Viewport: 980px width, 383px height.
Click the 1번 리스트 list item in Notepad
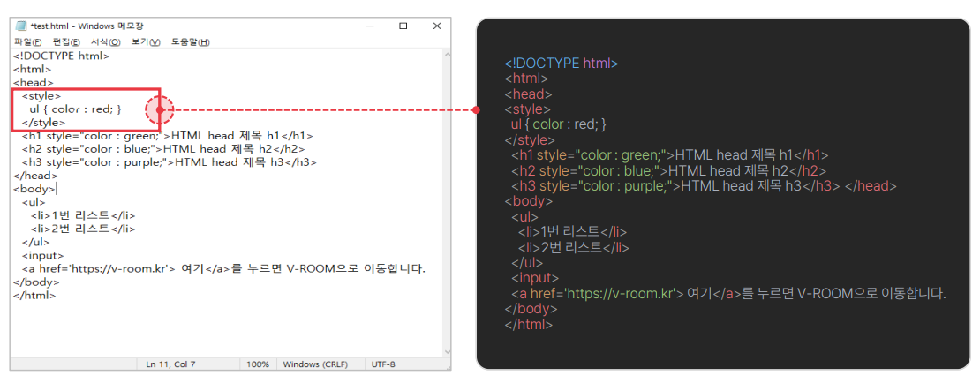click(82, 215)
